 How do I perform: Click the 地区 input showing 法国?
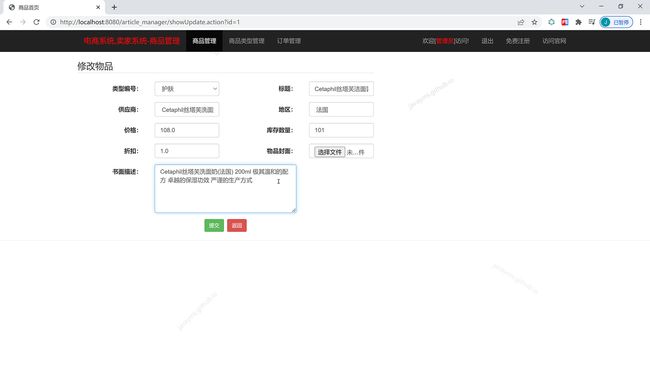pos(341,109)
